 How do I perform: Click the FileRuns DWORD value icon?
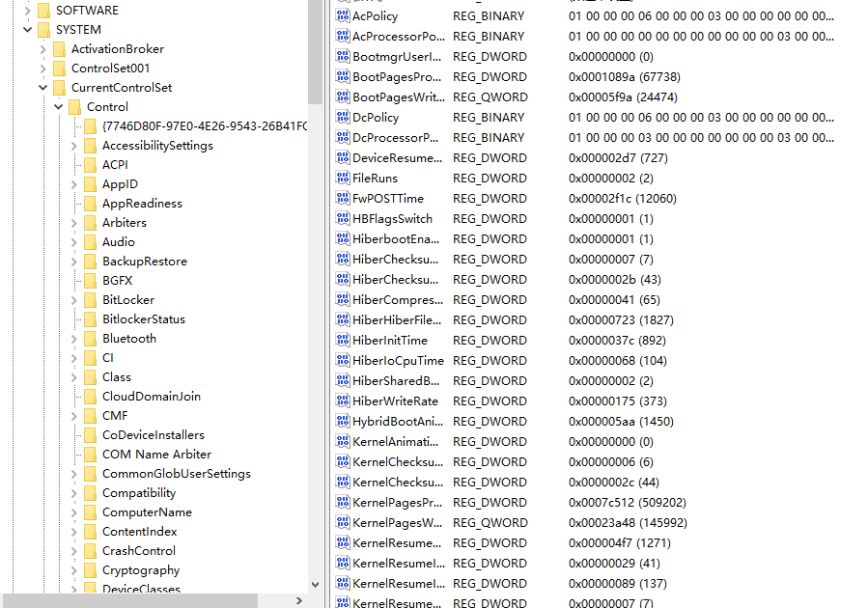[x=342, y=179]
